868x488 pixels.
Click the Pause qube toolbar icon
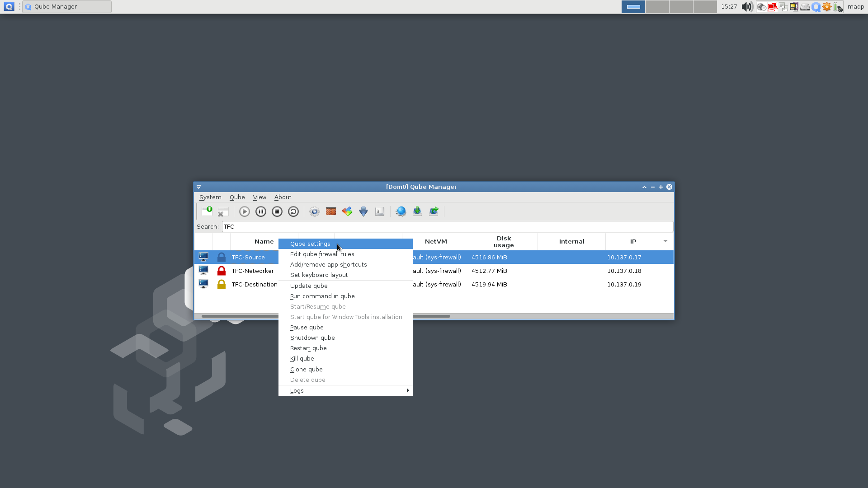pyautogui.click(x=261, y=211)
